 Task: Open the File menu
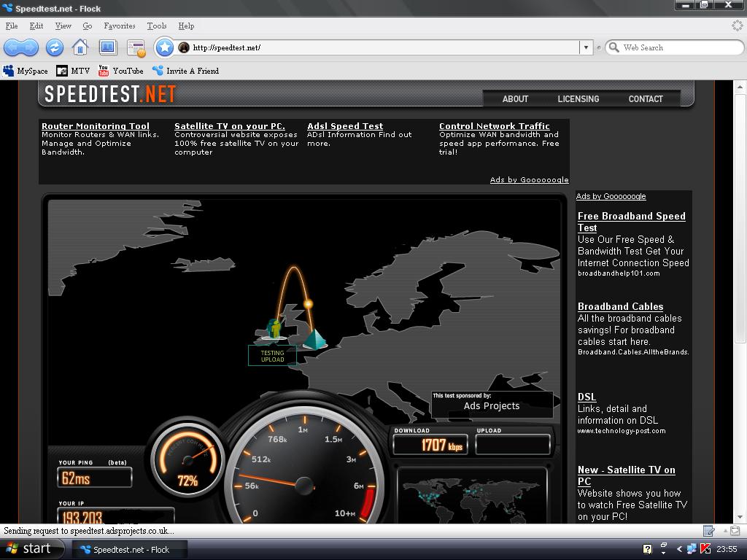point(12,26)
